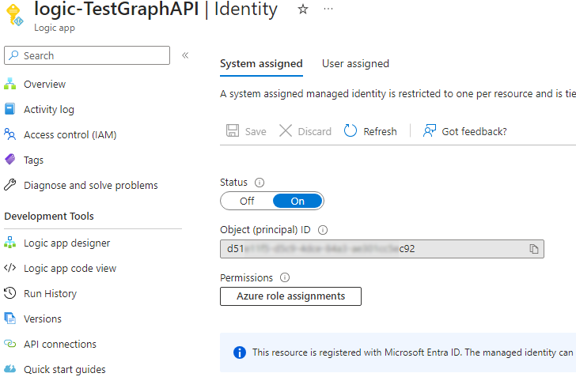Click the Discard X icon
Viewport: 576px width, 392px height.
286,130
